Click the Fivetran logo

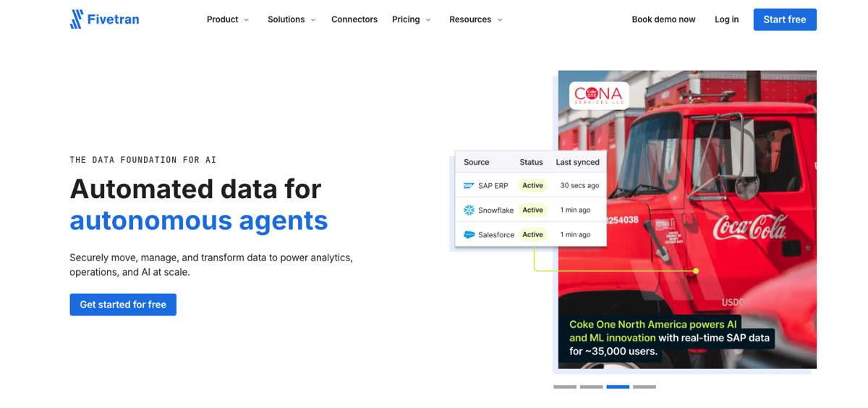click(x=104, y=20)
